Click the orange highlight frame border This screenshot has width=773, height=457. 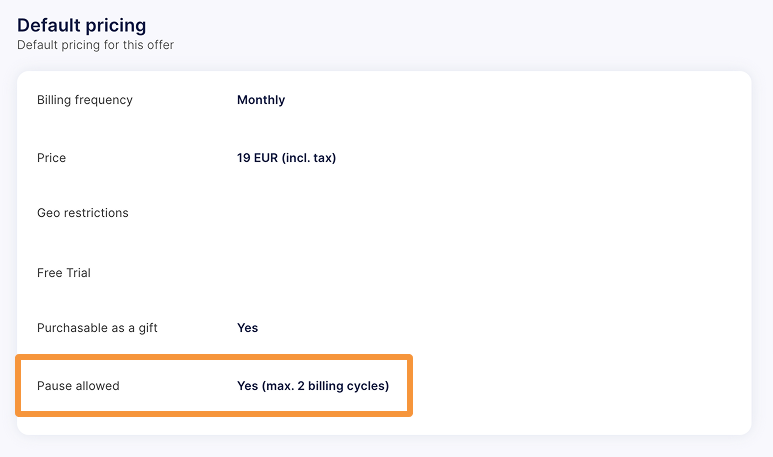pyautogui.click(x=214, y=357)
